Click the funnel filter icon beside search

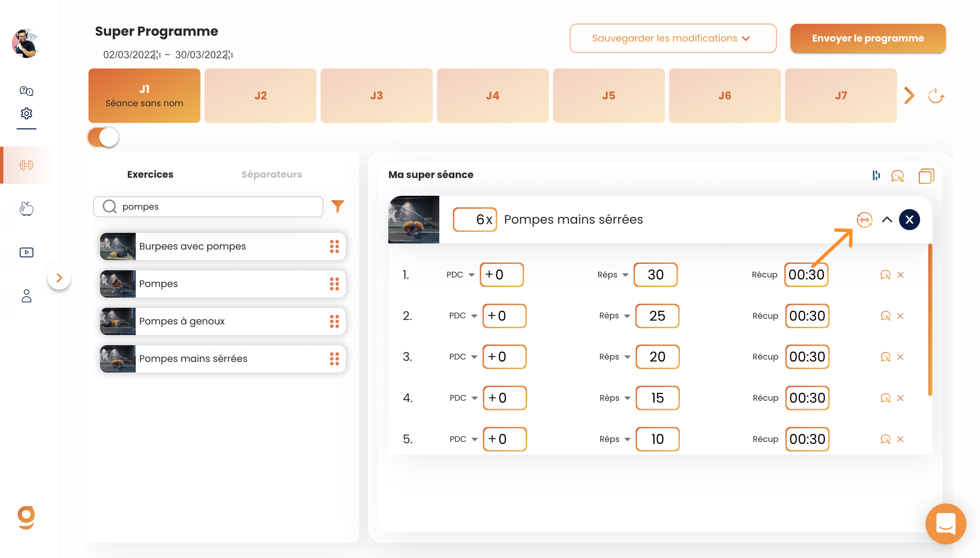tap(337, 206)
